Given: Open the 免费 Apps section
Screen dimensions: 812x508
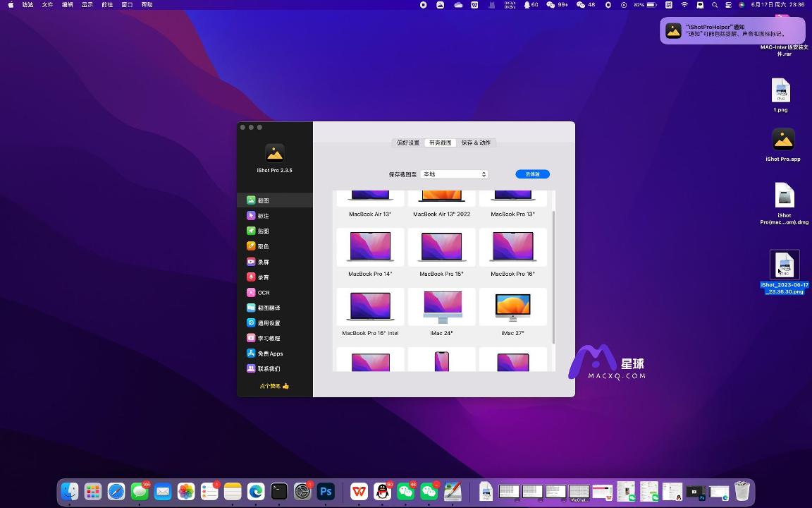Looking at the screenshot, I should pyautogui.click(x=274, y=353).
